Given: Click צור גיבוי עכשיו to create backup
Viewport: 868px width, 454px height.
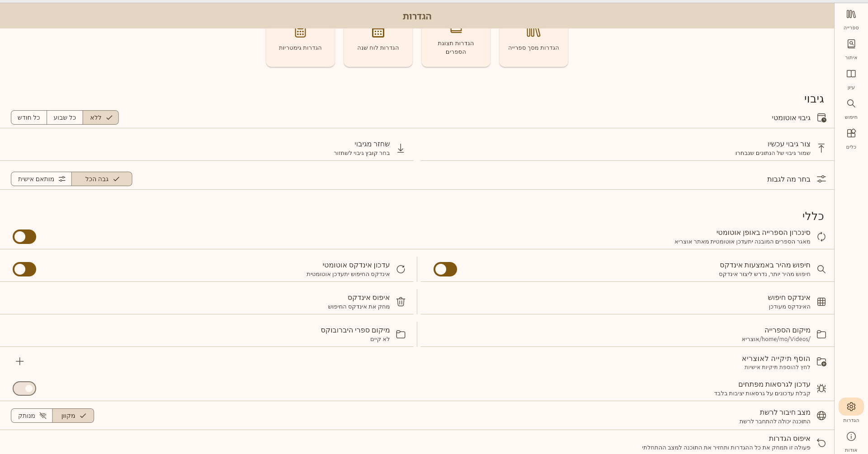Looking at the screenshot, I should coord(788,148).
